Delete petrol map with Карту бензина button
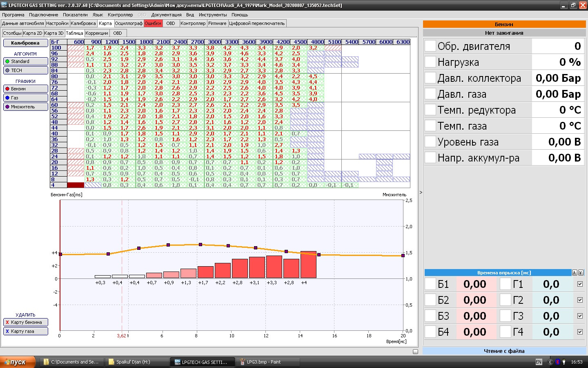 25,322
